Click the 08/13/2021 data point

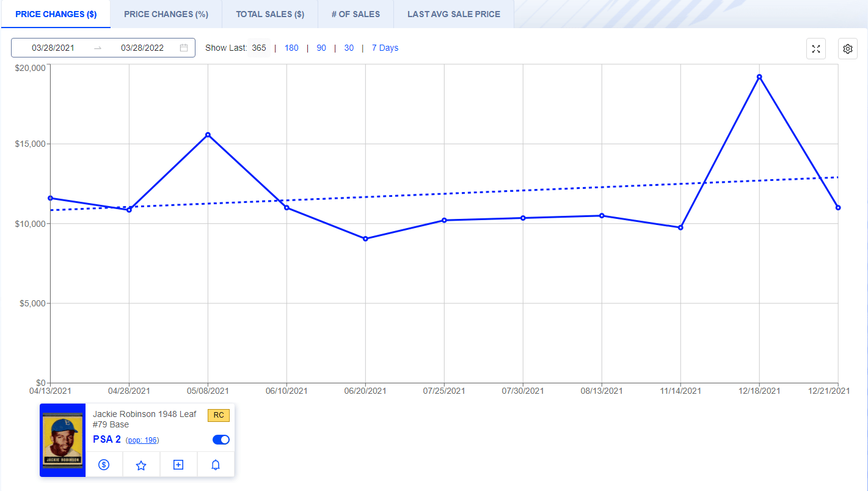602,215
